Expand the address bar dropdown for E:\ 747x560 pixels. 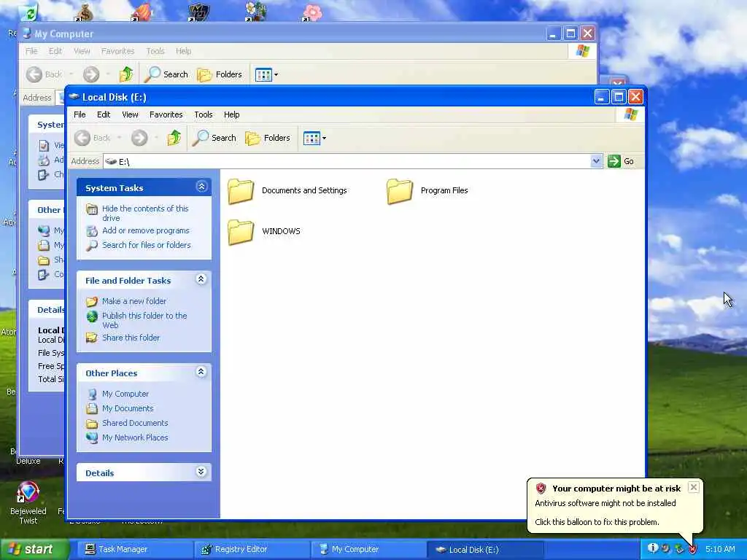tap(596, 161)
